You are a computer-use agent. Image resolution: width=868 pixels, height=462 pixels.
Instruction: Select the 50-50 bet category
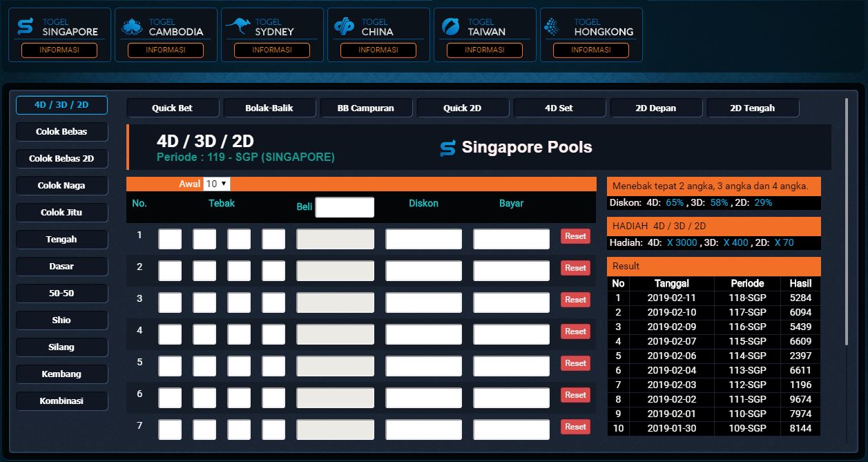pos(61,293)
